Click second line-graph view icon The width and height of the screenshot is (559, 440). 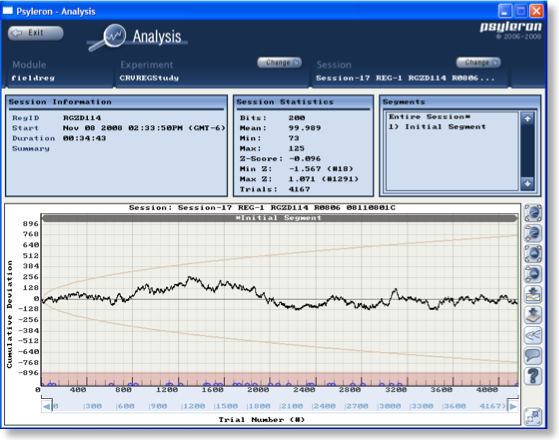(533, 233)
